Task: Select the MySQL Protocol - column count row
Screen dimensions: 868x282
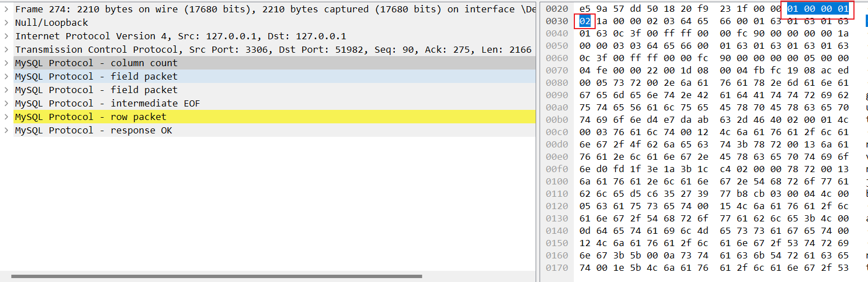Action: tap(96, 63)
